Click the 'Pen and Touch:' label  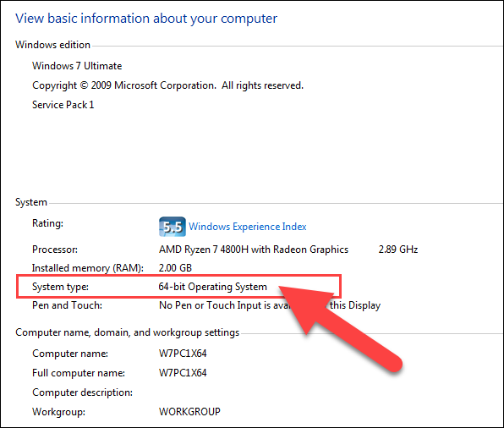(x=67, y=305)
